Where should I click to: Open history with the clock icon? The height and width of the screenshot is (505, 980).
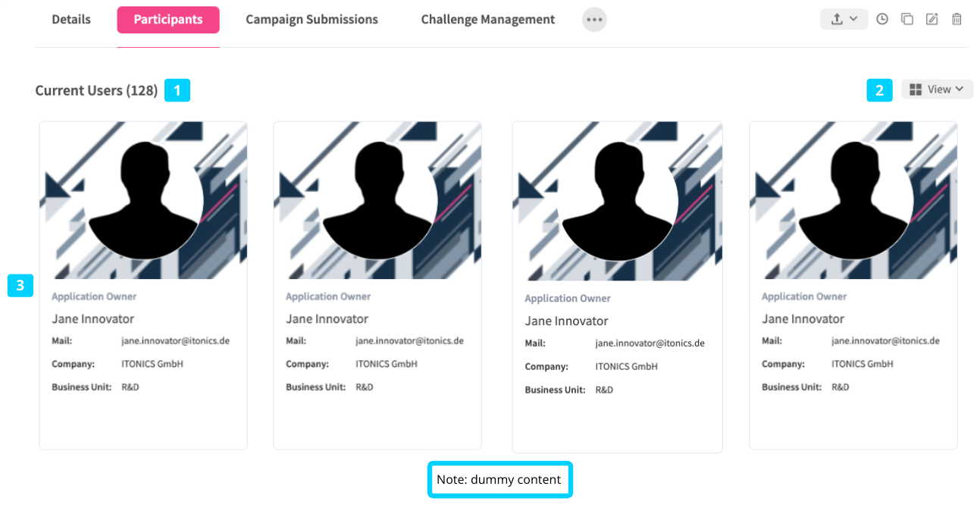[x=882, y=20]
